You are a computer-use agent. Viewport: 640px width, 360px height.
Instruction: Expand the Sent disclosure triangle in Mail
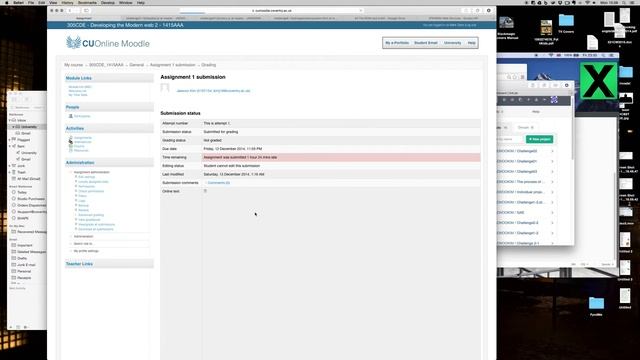coord(10,146)
